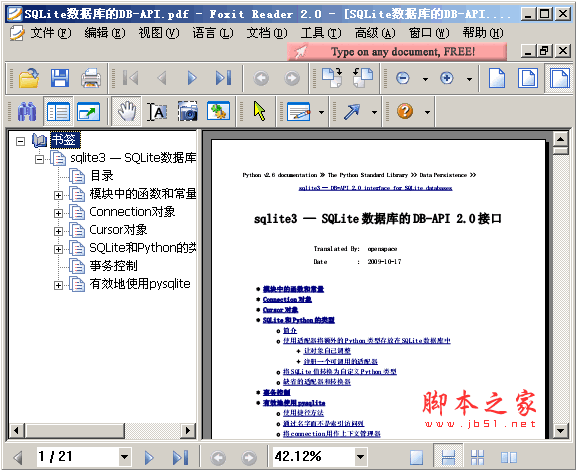
Task: Collapse the 书签 root node
Action: pos(21,141)
